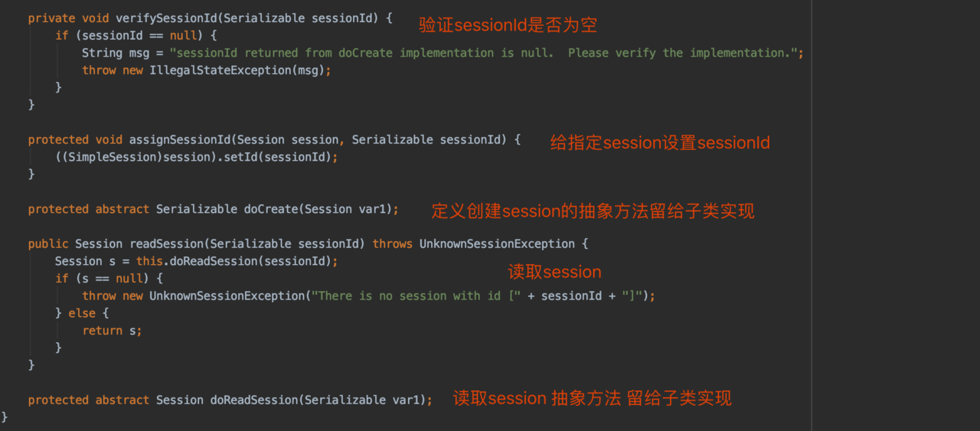
Task: Click the else keyword
Action: point(82,313)
